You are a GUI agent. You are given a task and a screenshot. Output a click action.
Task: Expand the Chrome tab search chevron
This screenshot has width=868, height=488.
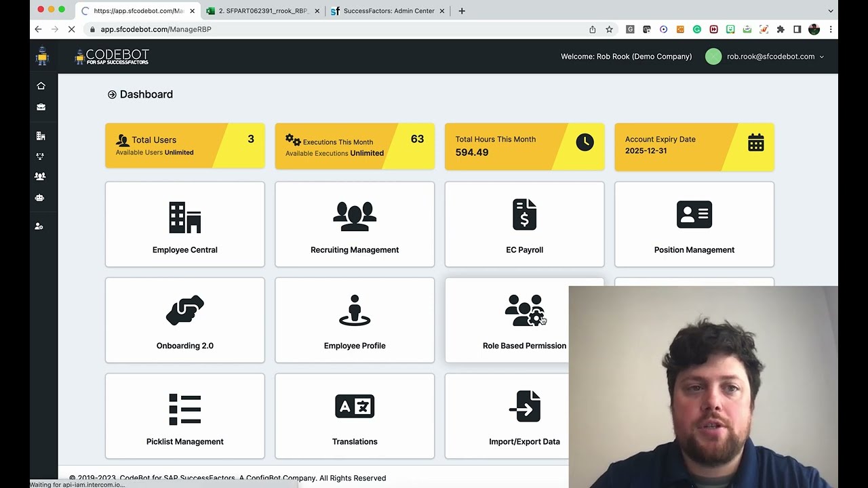pos(831,11)
